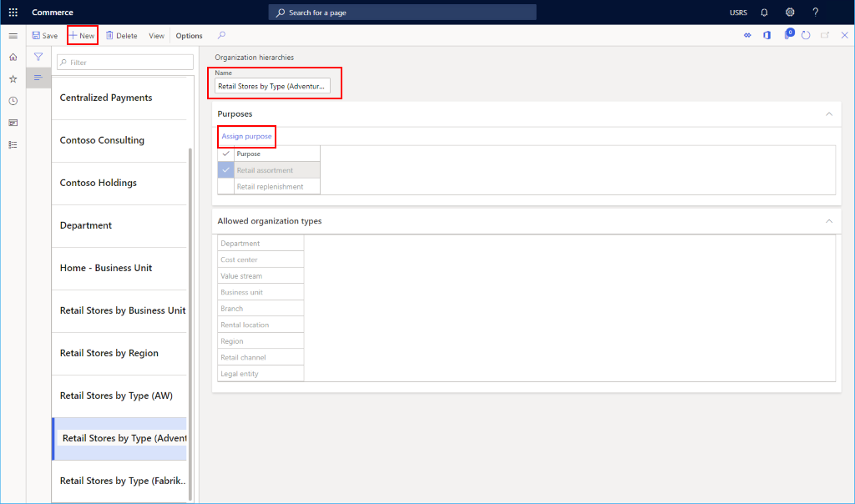The height and width of the screenshot is (504, 855).
Task: Click Retail channel organization type
Action: [x=261, y=357]
